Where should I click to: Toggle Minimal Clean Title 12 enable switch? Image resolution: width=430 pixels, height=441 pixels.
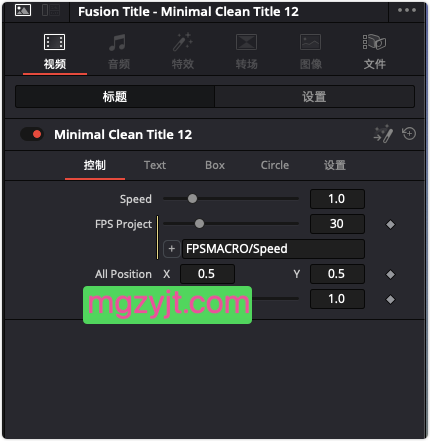point(32,134)
